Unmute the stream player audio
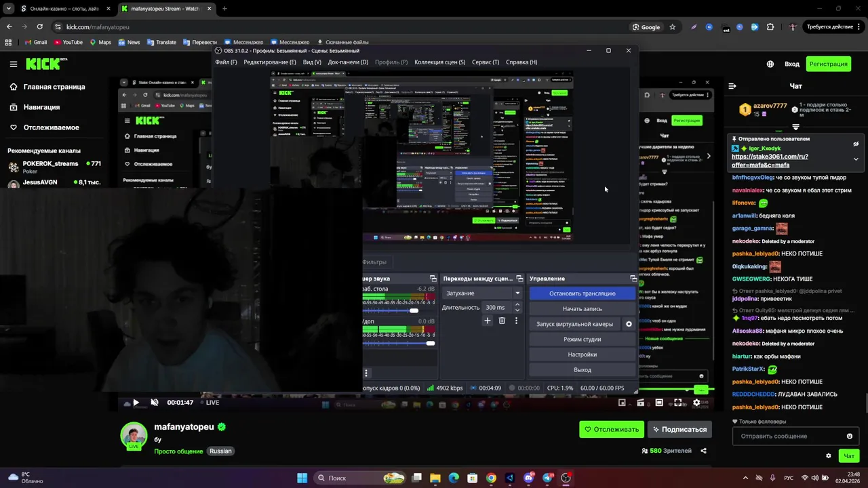 (x=154, y=403)
